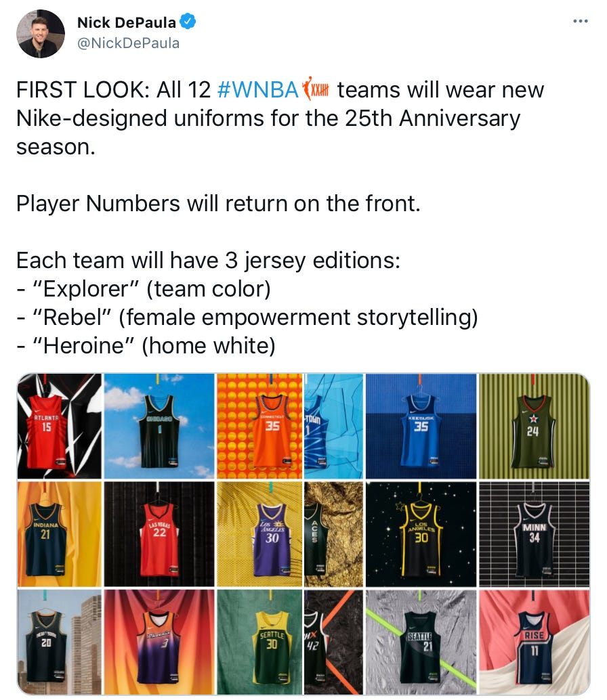The height and width of the screenshot is (700, 607).
Task: Open the black Chicago jersey on sky background
Action: tap(159, 426)
